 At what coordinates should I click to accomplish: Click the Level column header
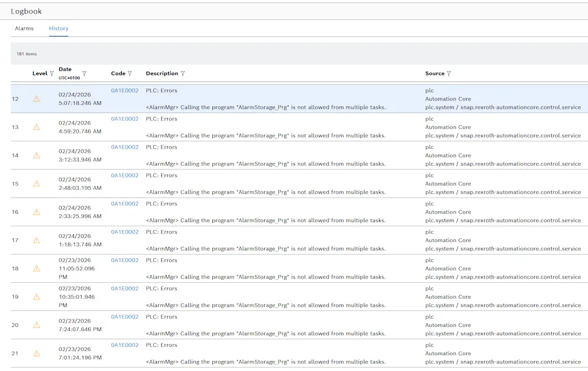[x=40, y=73]
